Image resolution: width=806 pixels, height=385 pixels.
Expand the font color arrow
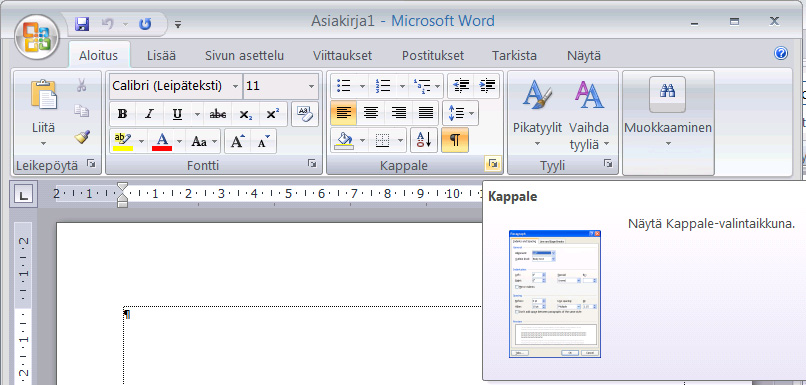pos(179,141)
